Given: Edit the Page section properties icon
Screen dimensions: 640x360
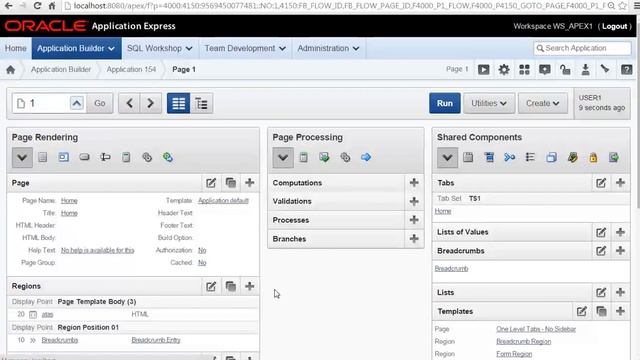Looking at the screenshot, I should click(211, 183).
